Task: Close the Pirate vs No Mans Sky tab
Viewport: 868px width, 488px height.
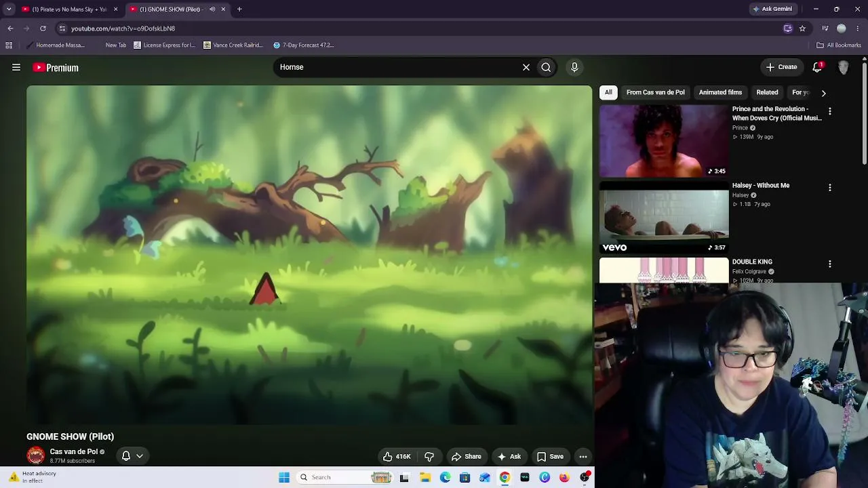Action: 115,9
